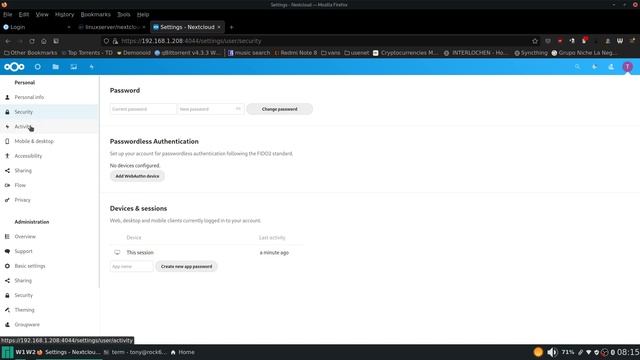Switch to Home window in taskbar

(x=182, y=352)
